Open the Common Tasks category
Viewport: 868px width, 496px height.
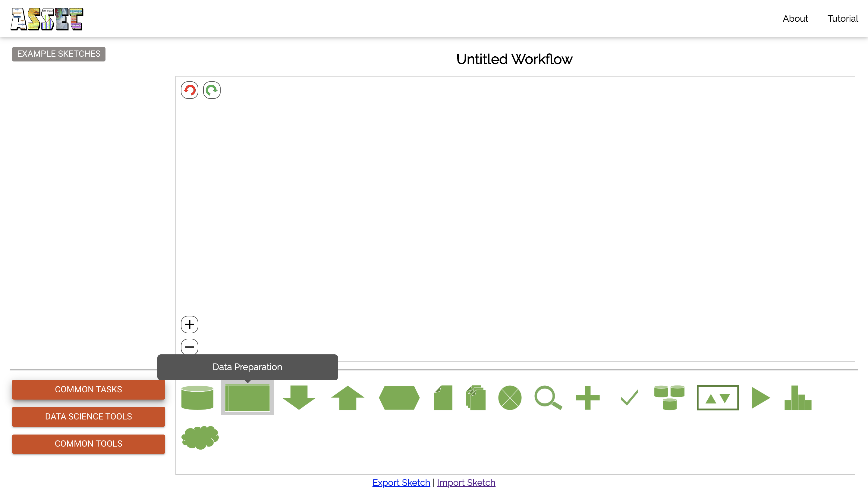(x=89, y=389)
